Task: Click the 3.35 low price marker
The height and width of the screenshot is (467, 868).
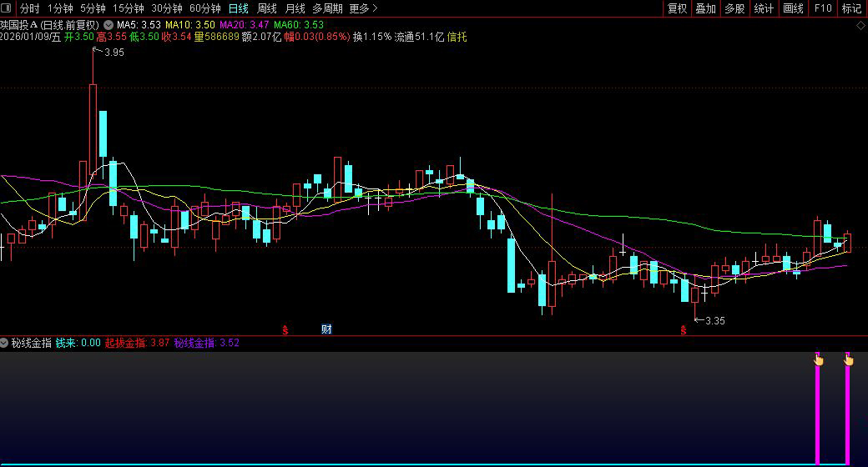Action: 715,321
